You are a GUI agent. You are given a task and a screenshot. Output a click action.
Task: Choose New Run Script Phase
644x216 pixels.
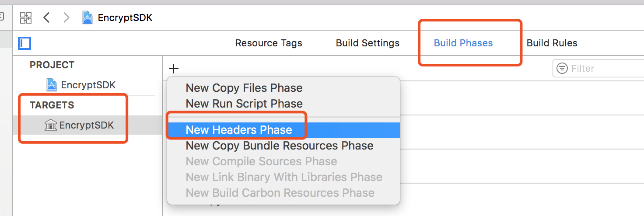244,104
